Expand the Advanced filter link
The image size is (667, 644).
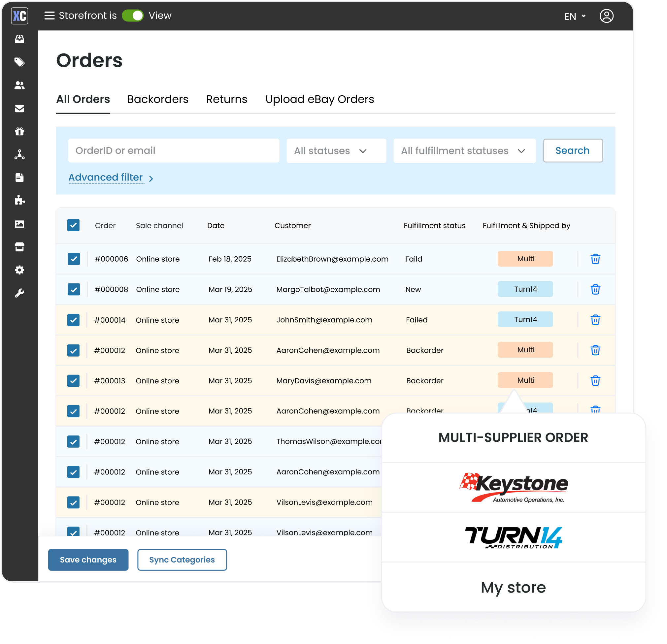[x=105, y=177]
